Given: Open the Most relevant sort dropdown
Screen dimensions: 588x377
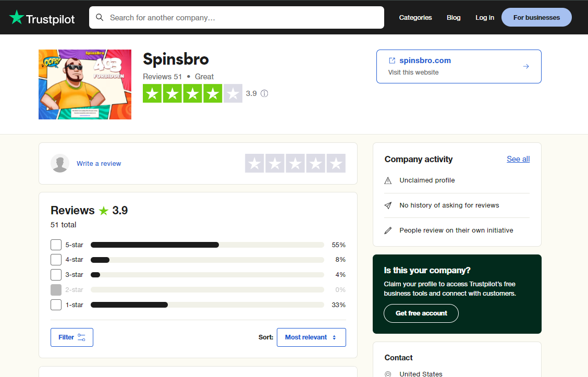Looking at the screenshot, I should point(311,337).
